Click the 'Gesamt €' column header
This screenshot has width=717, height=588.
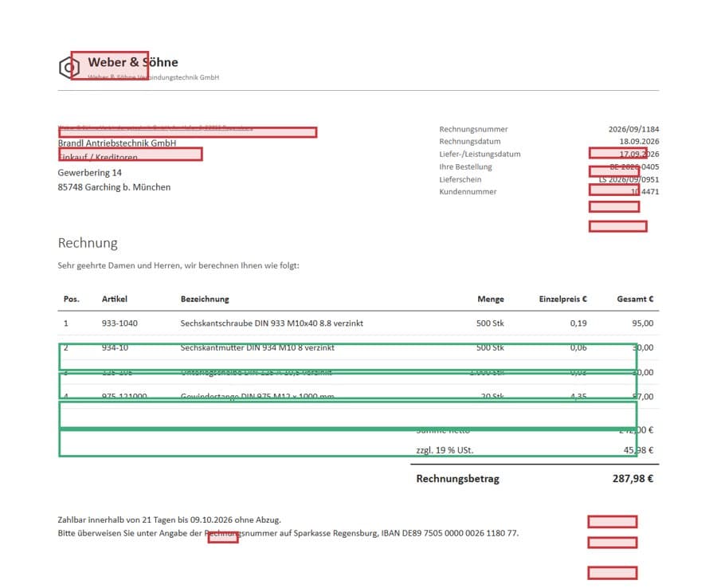click(x=635, y=299)
